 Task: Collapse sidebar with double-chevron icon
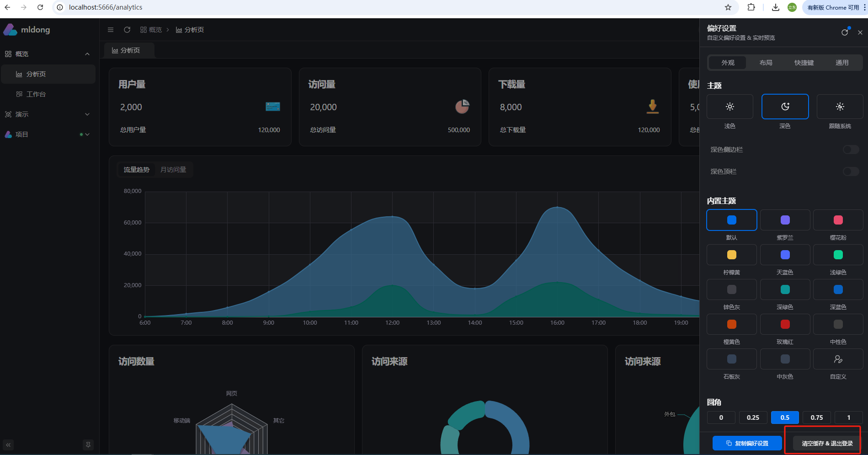coord(8,444)
